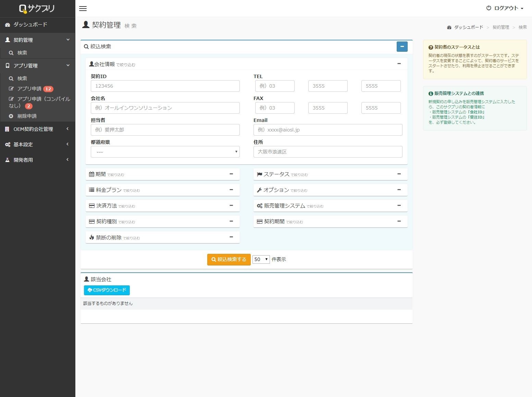This screenshot has height=397, width=532.
Task: Click the FAX middle field 3555
Action: click(328, 108)
